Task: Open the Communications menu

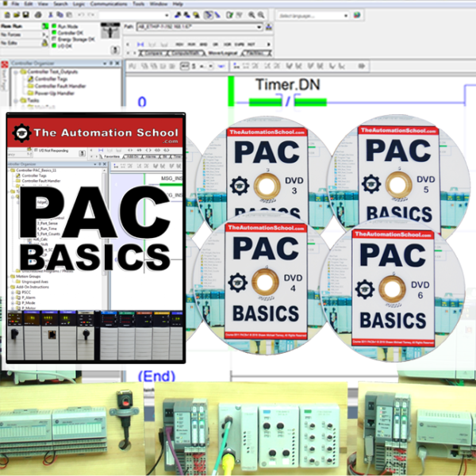Action: coord(109,4)
